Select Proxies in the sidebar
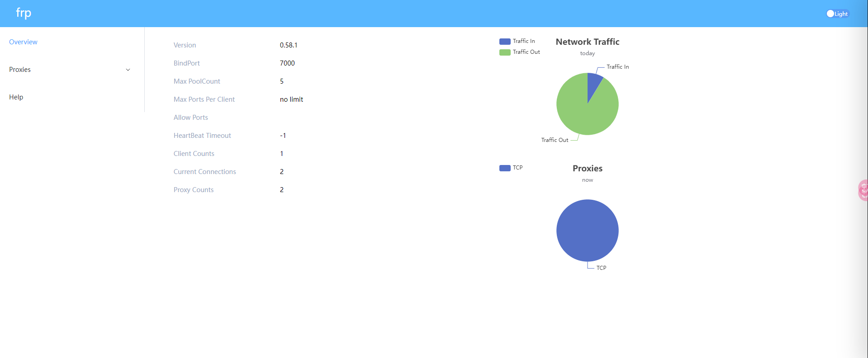 [x=20, y=70]
